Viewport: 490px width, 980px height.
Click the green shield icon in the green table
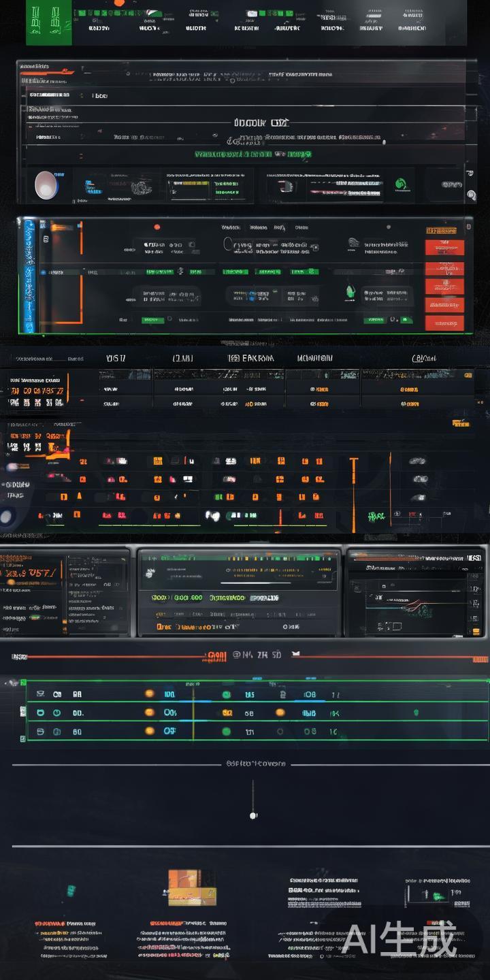tap(416, 713)
